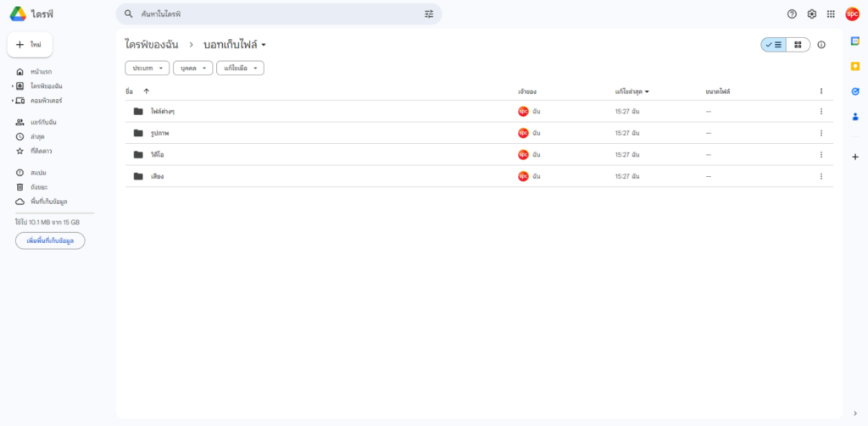
Task: Show folder details with the info icon
Action: pyautogui.click(x=821, y=45)
